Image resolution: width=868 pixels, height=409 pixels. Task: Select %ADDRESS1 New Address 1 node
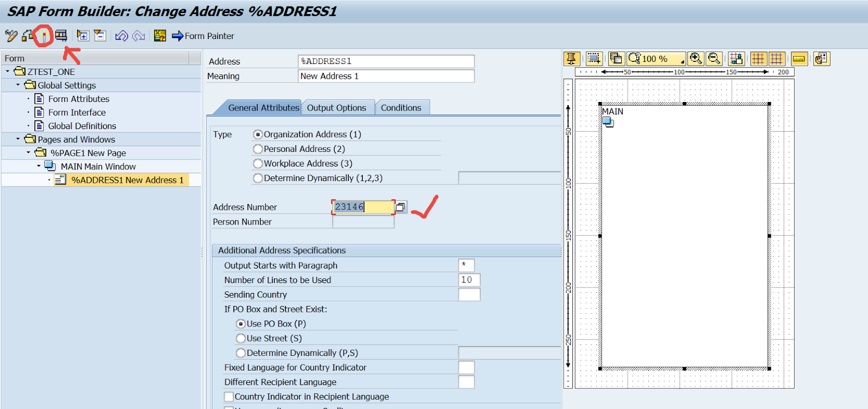point(127,180)
